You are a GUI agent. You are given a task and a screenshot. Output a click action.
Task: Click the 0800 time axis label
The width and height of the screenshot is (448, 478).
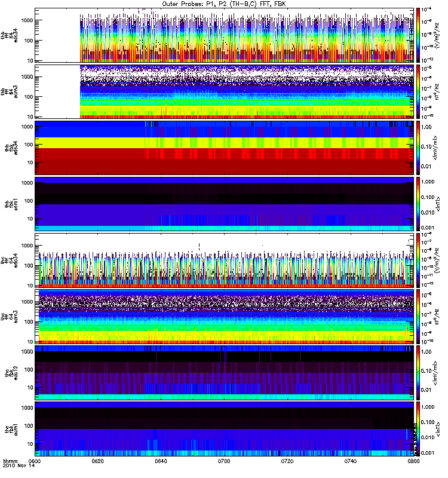pyautogui.click(x=413, y=461)
